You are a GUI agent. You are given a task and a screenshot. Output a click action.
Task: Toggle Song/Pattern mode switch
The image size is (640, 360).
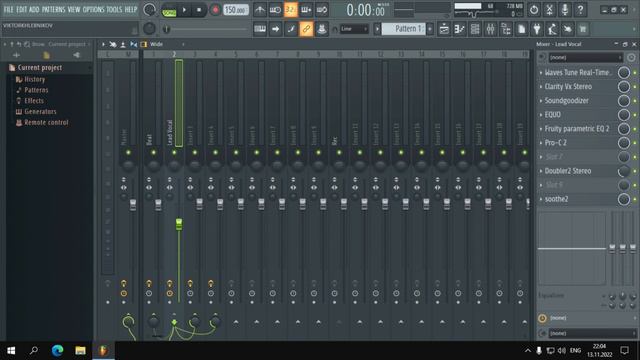click(169, 10)
